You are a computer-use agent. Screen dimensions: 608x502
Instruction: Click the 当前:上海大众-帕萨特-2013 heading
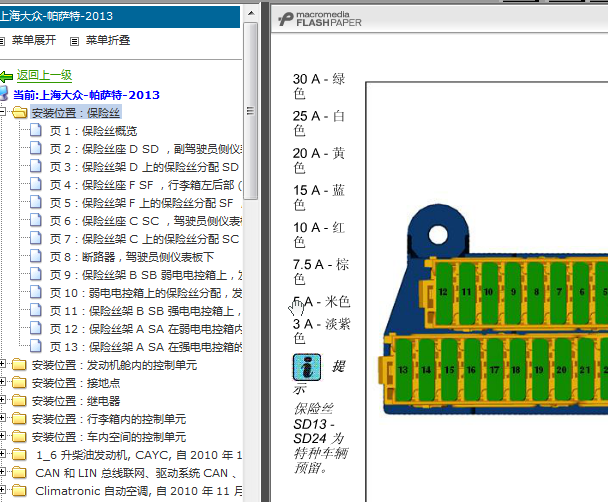[x=86, y=95]
